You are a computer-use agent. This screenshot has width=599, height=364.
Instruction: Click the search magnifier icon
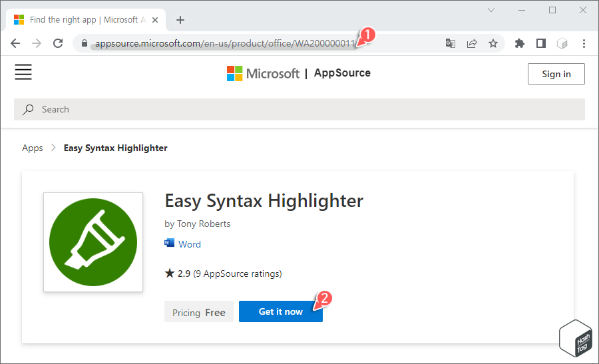coord(28,109)
